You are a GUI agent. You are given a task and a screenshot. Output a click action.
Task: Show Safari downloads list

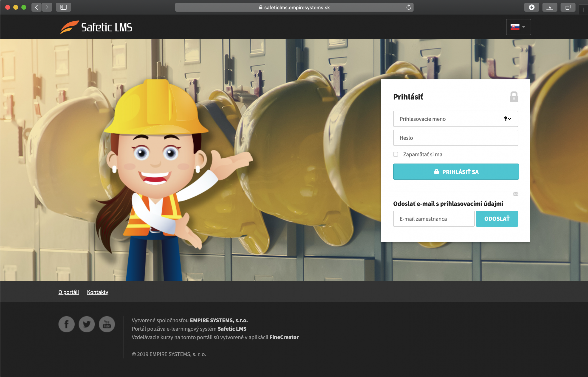[x=531, y=7]
